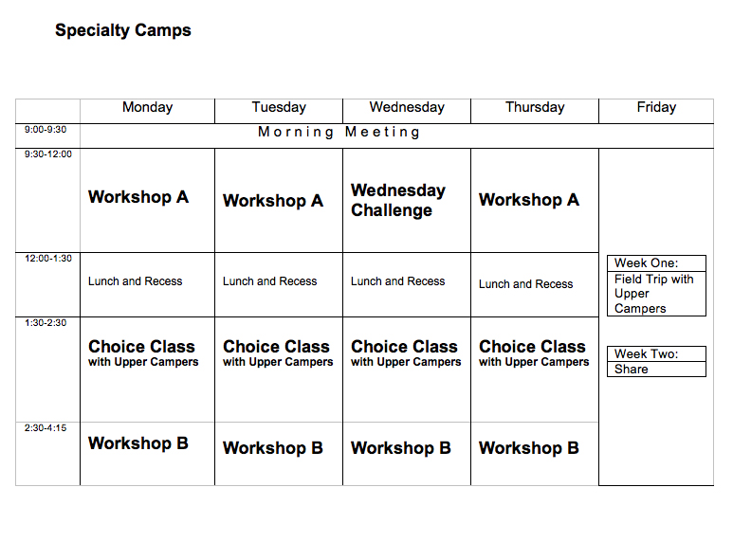Click the Week Two label on Friday

tap(647, 354)
